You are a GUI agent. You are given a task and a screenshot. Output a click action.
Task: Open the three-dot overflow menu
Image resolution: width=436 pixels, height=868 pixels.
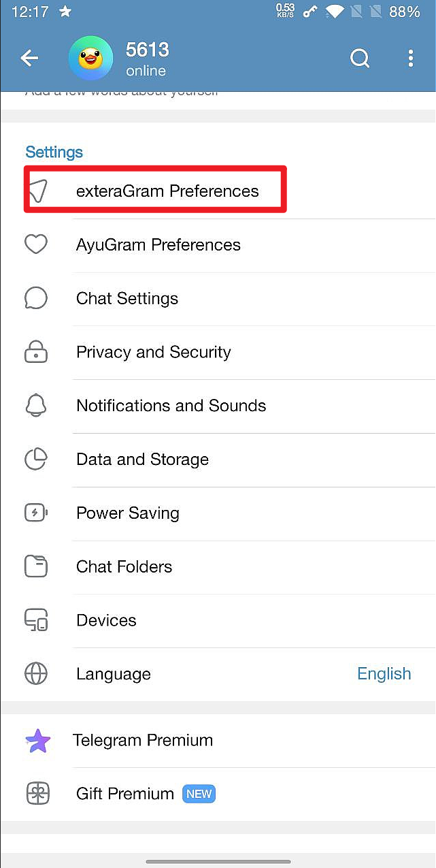pyautogui.click(x=410, y=59)
